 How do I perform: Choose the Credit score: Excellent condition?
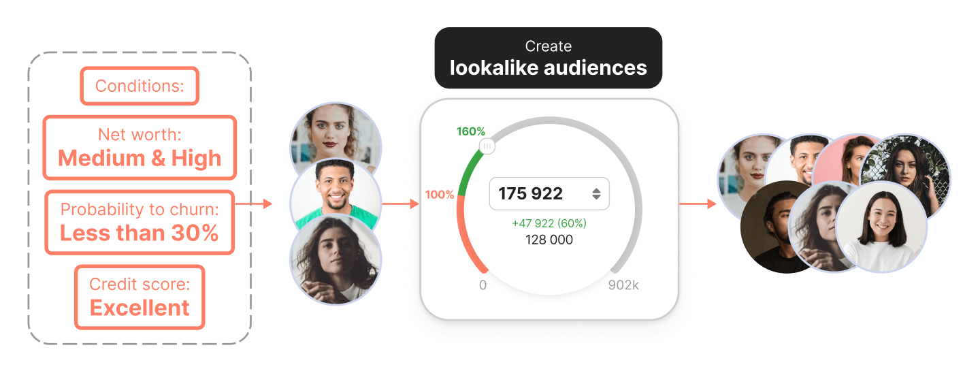pos(140,297)
